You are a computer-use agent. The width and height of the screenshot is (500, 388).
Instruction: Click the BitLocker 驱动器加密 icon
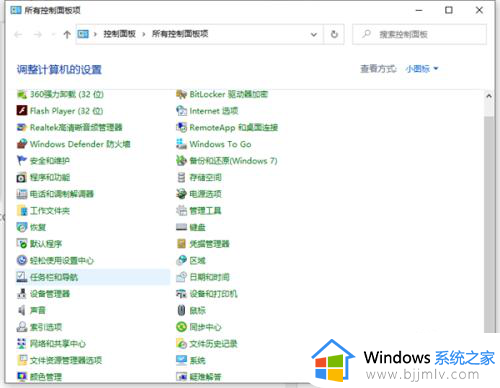click(181, 94)
